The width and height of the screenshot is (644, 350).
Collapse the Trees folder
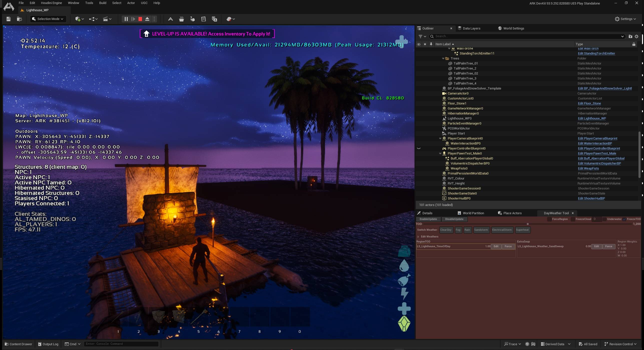[x=443, y=58]
